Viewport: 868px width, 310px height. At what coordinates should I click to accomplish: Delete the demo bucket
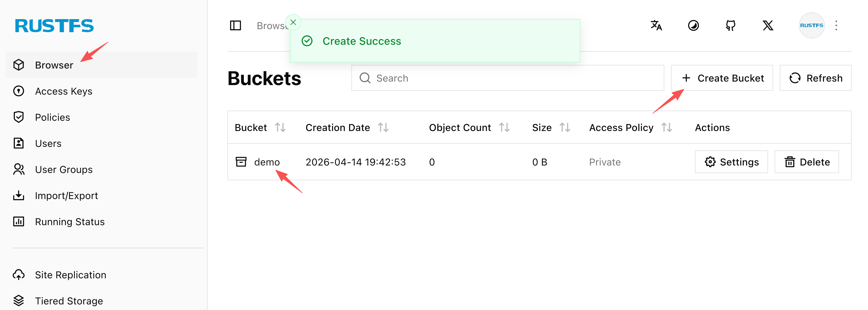pyautogui.click(x=807, y=162)
